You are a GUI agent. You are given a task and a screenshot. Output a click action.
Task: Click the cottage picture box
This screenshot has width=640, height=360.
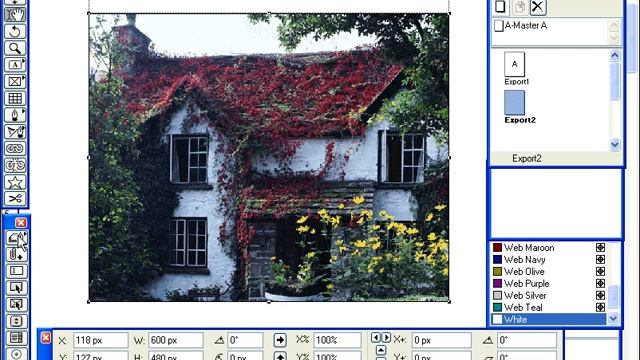pyautogui.click(x=269, y=158)
